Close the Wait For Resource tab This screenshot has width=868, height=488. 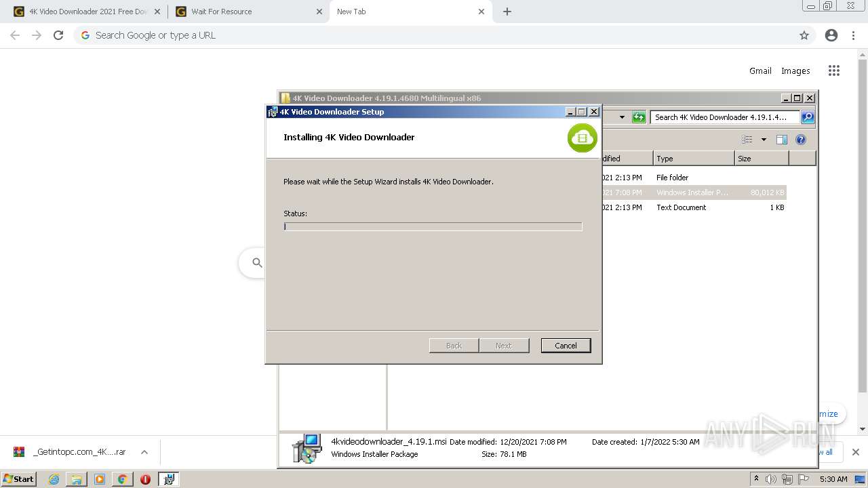319,12
